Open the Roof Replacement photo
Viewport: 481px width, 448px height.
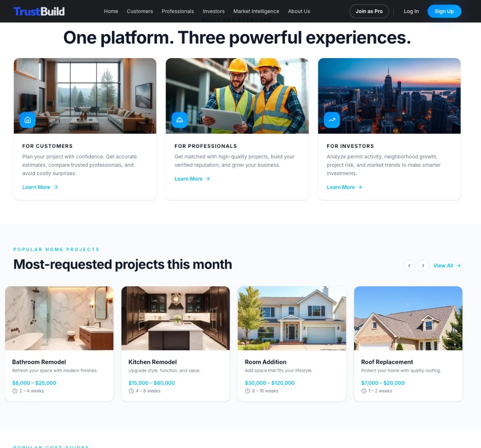coord(408,318)
